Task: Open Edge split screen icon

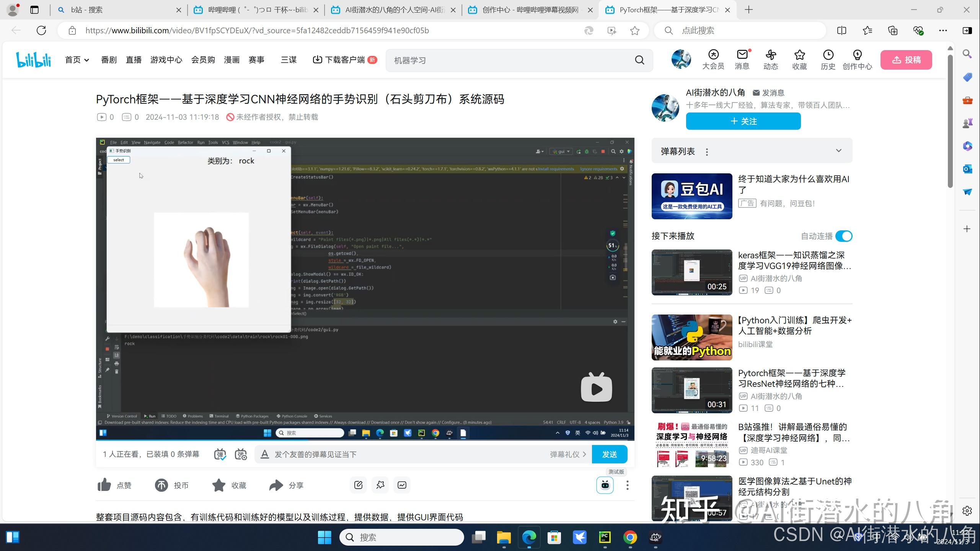Action: click(841, 31)
